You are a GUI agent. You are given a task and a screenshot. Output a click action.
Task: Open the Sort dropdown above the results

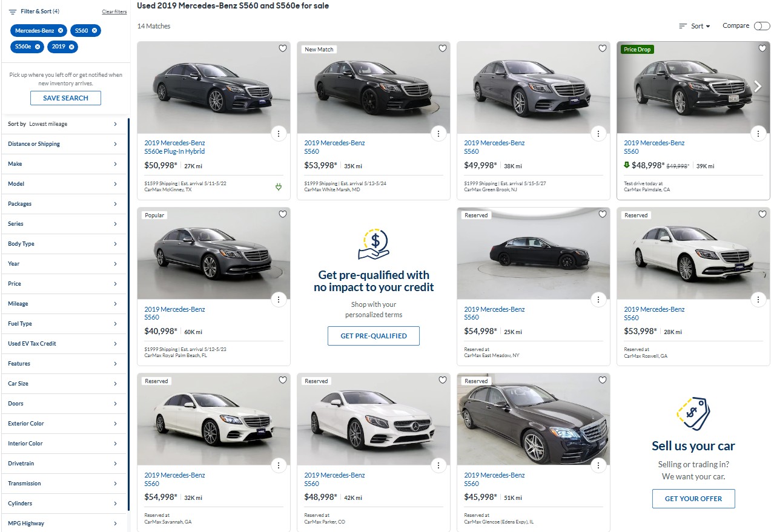click(695, 26)
